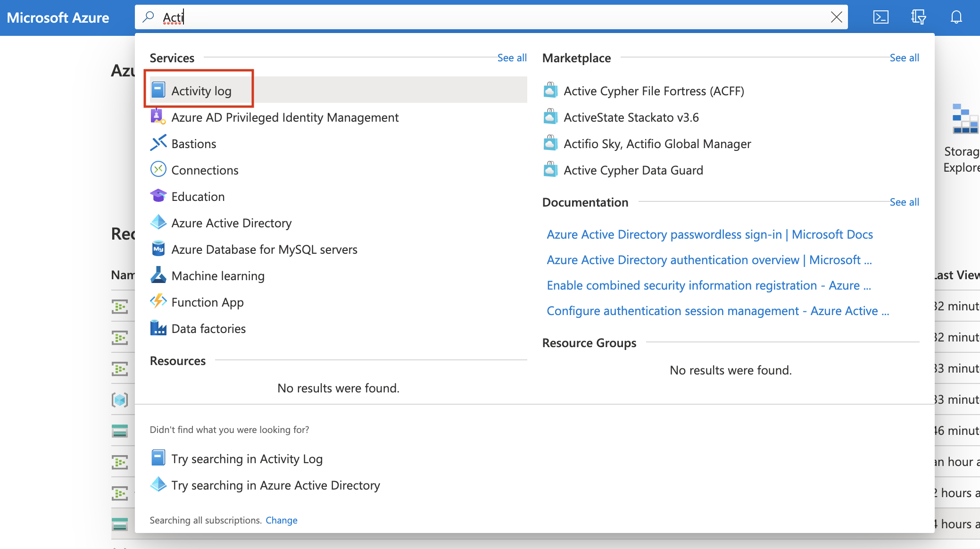The image size is (980, 549).
Task: Select the Activity log service icon
Action: coord(158,90)
